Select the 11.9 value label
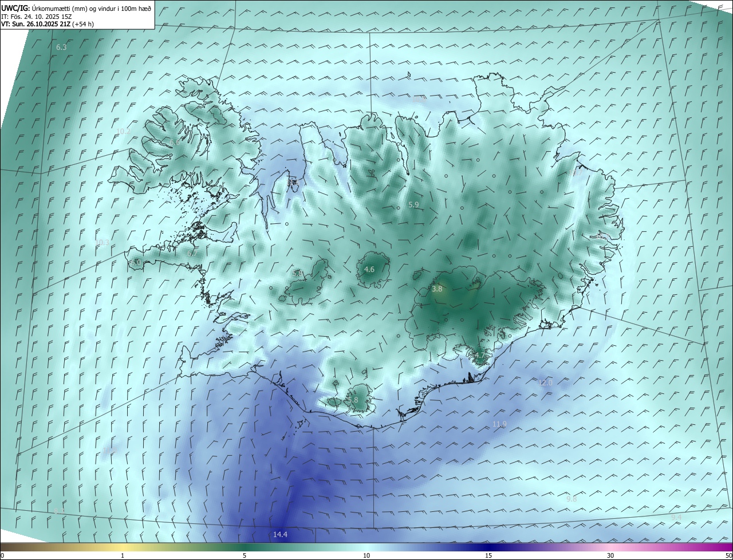This screenshot has width=733, height=560. coord(499,424)
